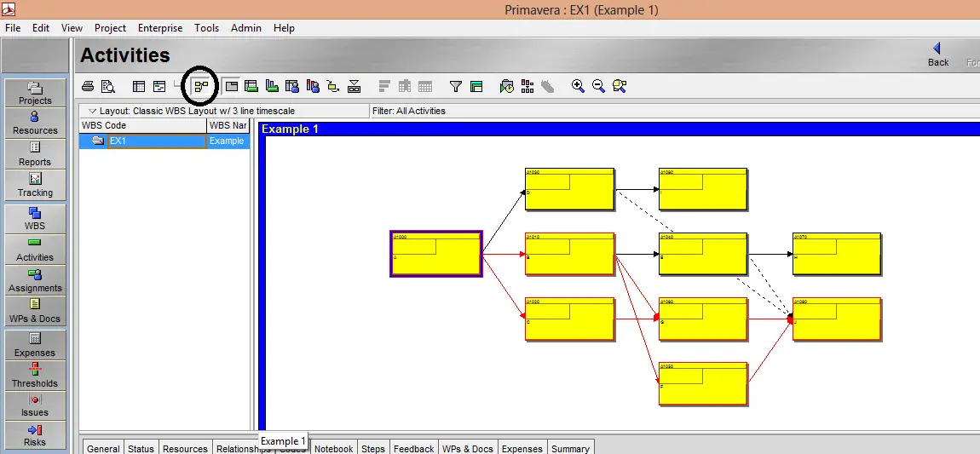Image resolution: width=980 pixels, height=454 pixels.
Task: Toggle the Show/Hide Bottom Layout button
Action: pos(232,87)
